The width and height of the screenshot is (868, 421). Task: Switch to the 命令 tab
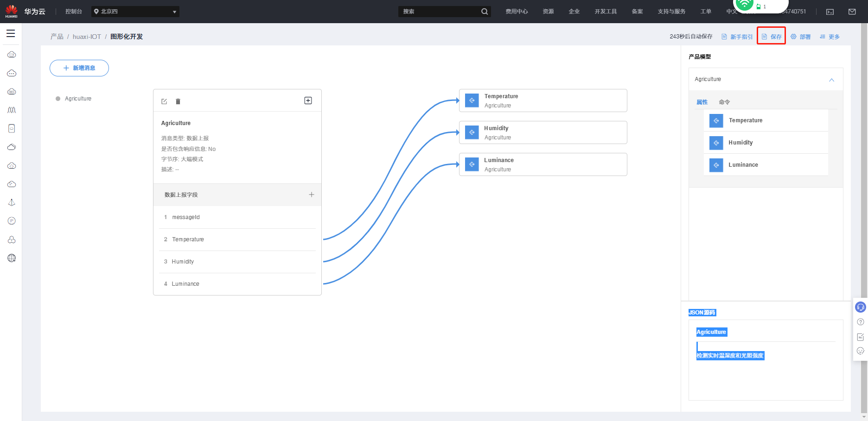coord(724,102)
